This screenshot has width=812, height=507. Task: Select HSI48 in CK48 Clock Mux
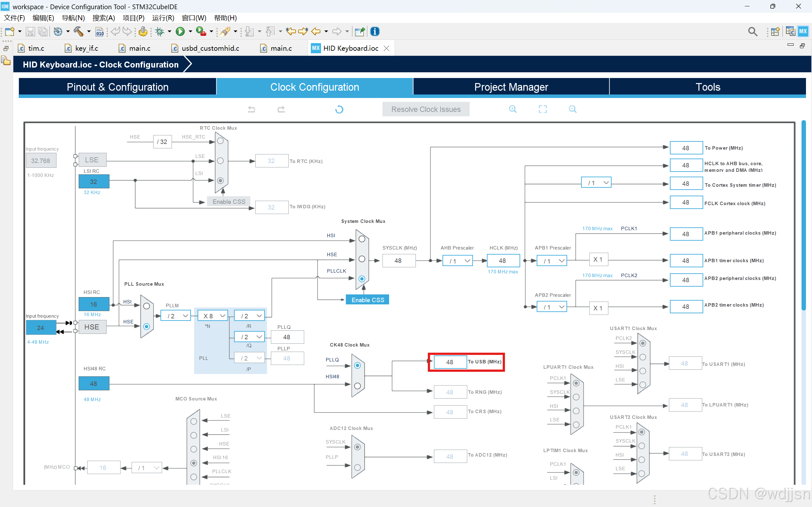(x=357, y=386)
